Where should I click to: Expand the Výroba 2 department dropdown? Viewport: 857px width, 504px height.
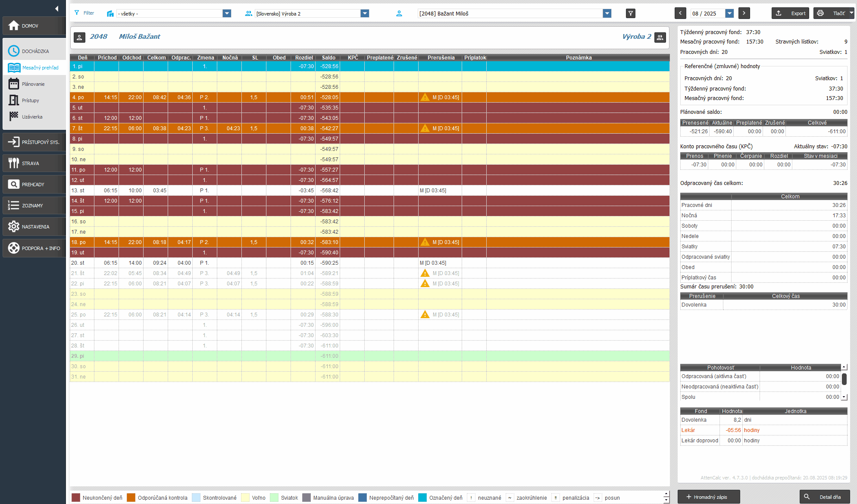point(365,13)
